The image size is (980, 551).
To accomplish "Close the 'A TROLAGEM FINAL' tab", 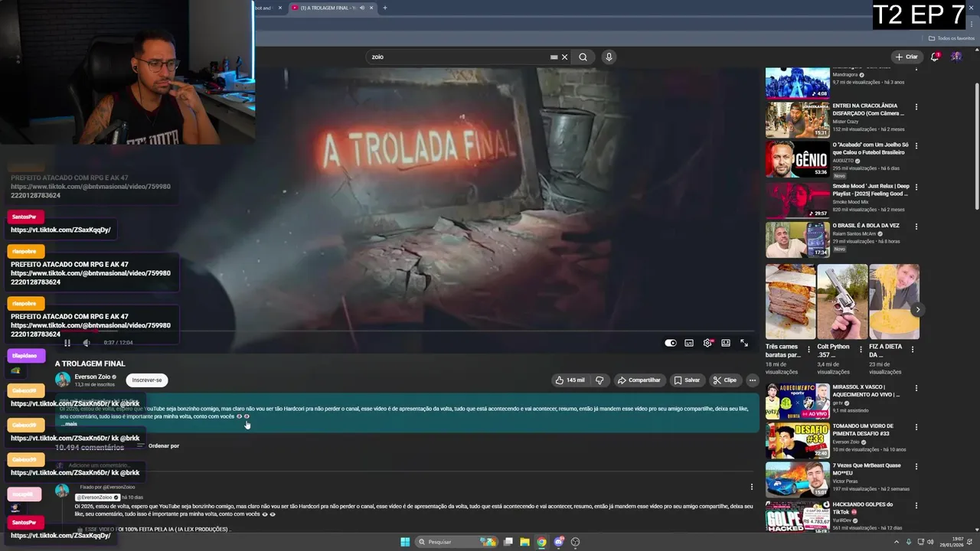I will [x=372, y=8].
